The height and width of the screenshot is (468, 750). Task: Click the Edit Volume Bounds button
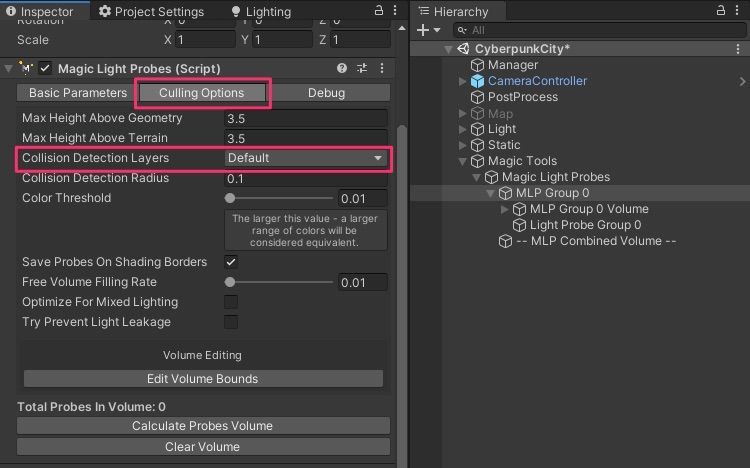point(203,379)
